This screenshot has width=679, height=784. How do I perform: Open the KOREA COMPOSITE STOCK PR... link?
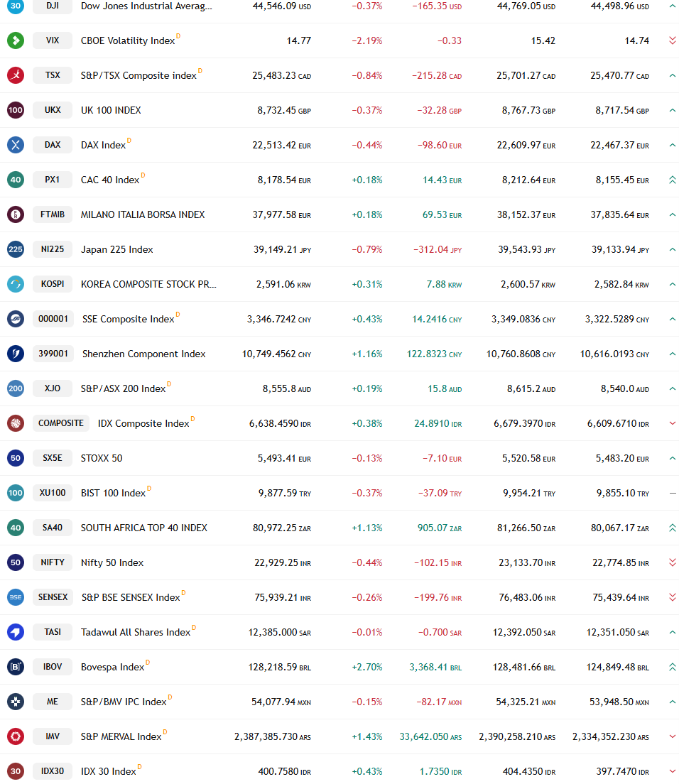pyautogui.click(x=148, y=284)
